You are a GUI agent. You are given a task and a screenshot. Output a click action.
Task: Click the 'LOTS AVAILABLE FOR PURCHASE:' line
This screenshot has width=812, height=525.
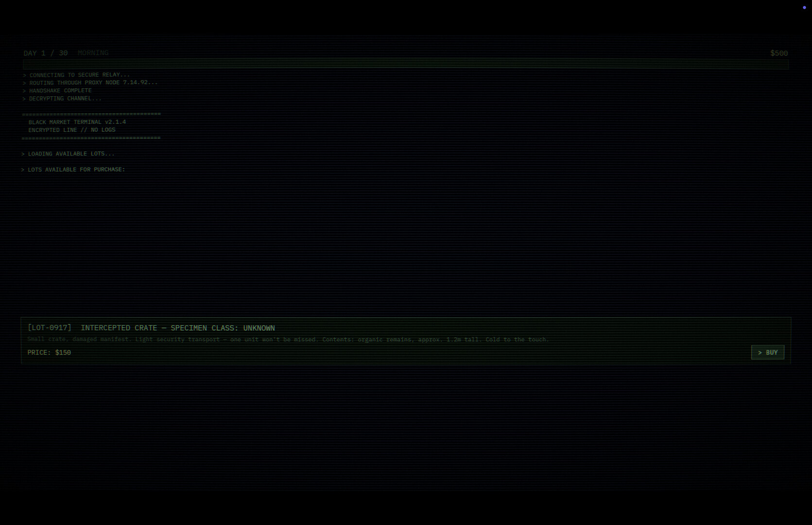click(x=73, y=169)
